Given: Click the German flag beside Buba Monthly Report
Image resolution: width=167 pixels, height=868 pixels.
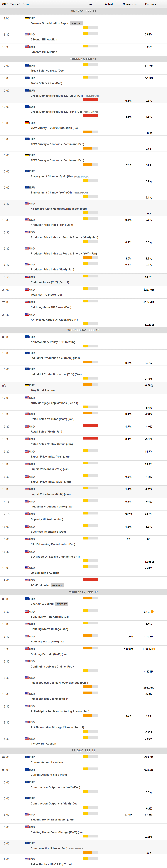Looking at the screenshot, I should point(27,18).
